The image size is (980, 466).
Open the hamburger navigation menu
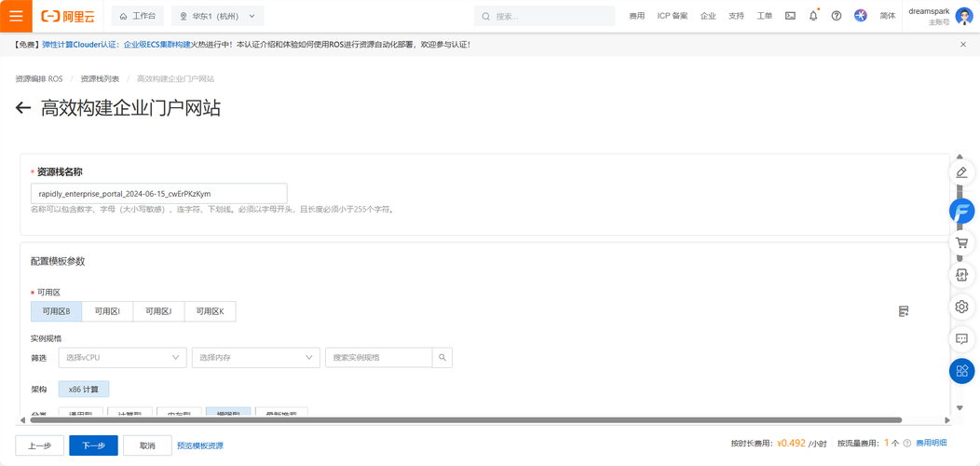tap(16, 16)
